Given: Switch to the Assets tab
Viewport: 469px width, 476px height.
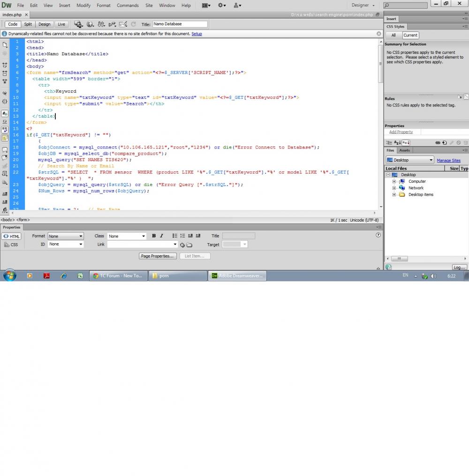Looking at the screenshot, I should [404, 150].
